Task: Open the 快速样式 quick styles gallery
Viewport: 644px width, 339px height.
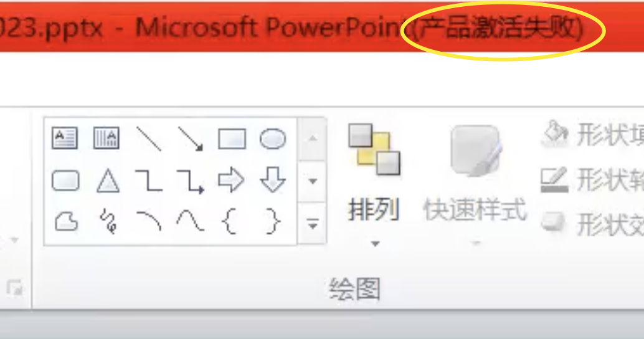Action: (475, 185)
